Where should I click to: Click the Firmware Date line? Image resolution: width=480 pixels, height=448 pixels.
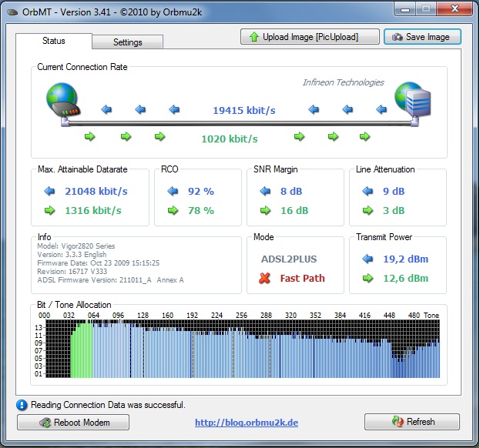(x=99, y=263)
